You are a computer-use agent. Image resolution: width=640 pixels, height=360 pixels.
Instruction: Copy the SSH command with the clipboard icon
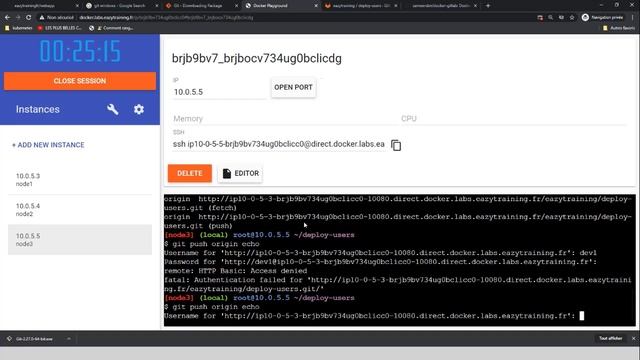pyautogui.click(x=396, y=145)
